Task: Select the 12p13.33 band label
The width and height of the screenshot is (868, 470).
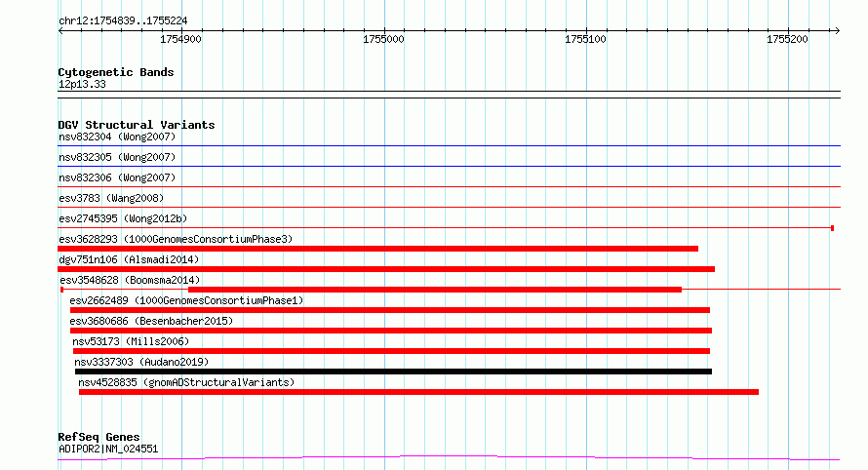Action: [82, 84]
